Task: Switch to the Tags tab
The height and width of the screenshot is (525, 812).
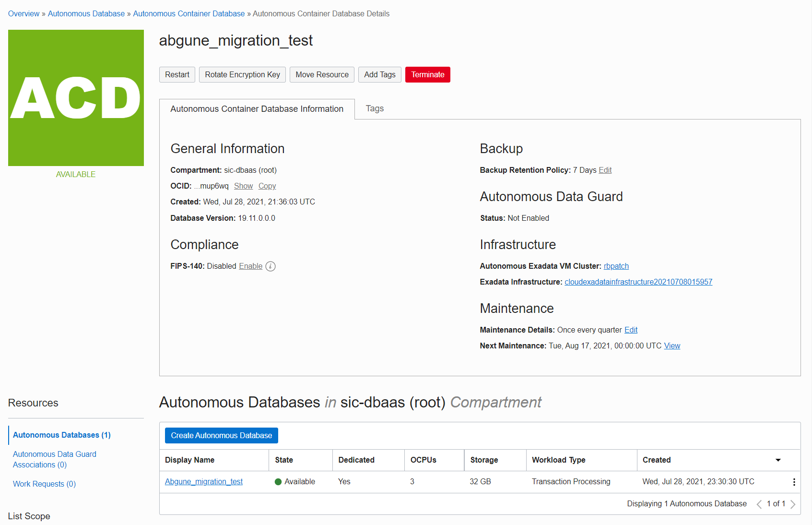Action: [375, 108]
